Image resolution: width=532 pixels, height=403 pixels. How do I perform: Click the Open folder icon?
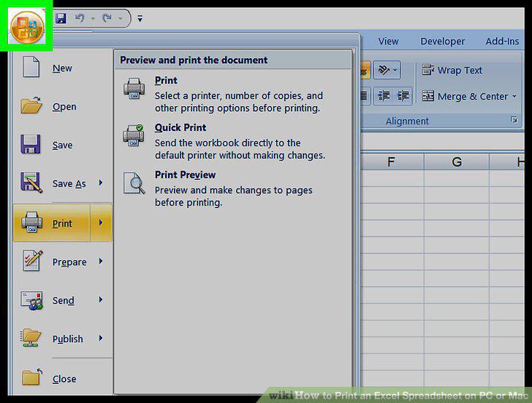pos(31,105)
